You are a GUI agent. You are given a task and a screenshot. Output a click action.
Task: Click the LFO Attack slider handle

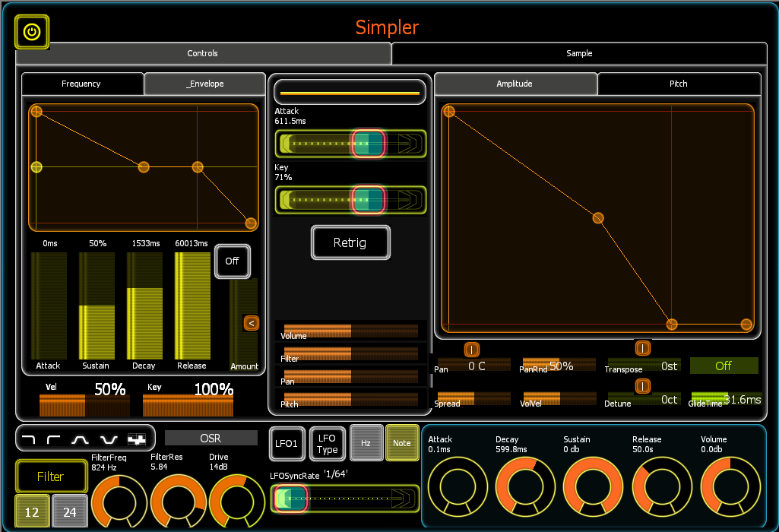[x=368, y=144]
